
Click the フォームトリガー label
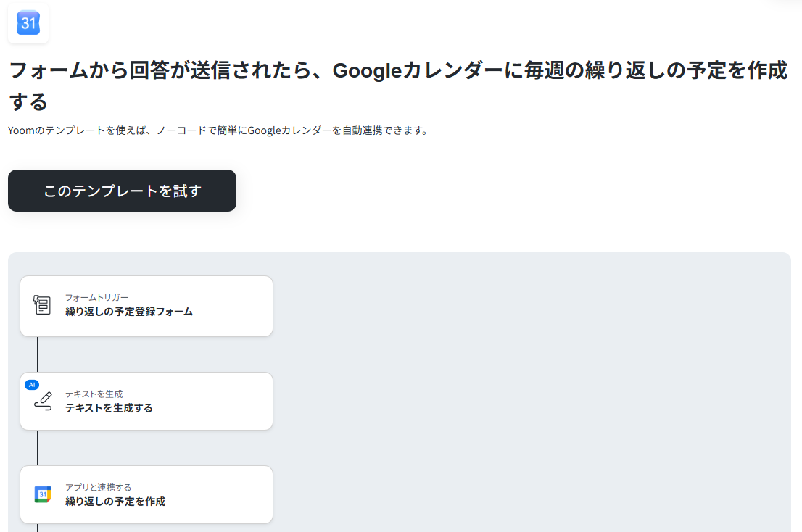click(96, 297)
